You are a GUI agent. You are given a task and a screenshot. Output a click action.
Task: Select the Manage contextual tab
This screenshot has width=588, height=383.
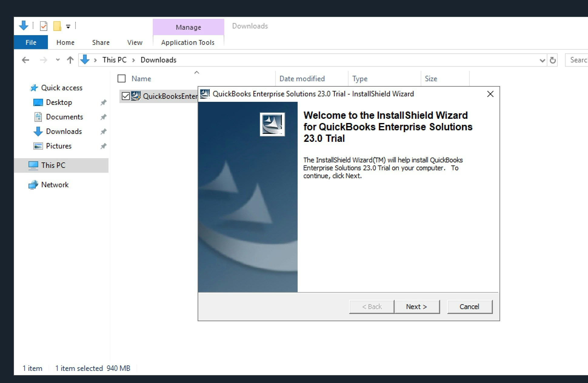pos(188,27)
